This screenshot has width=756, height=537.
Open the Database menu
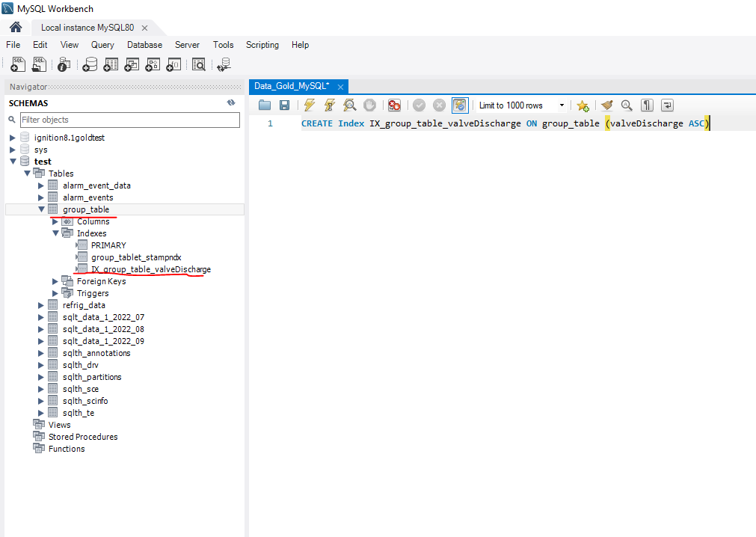tap(144, 45)
